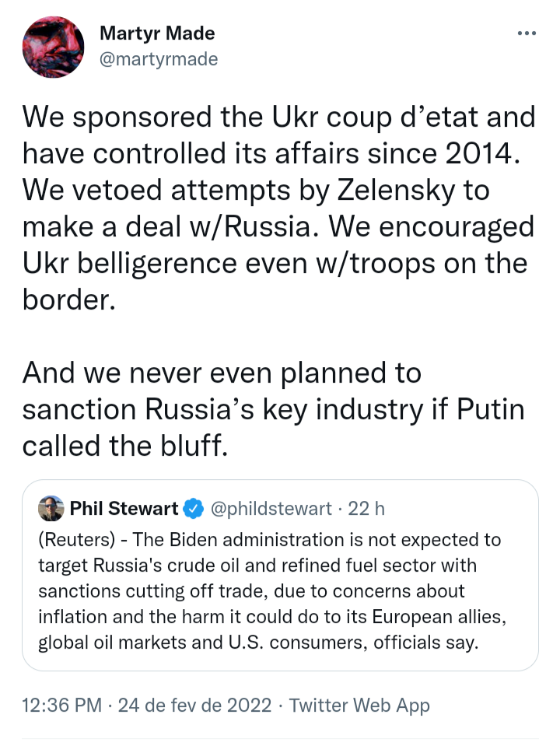Click the @martyrmade handle
Image resolution: width=560 pixels, height=746 pixels.
point(159,59)
